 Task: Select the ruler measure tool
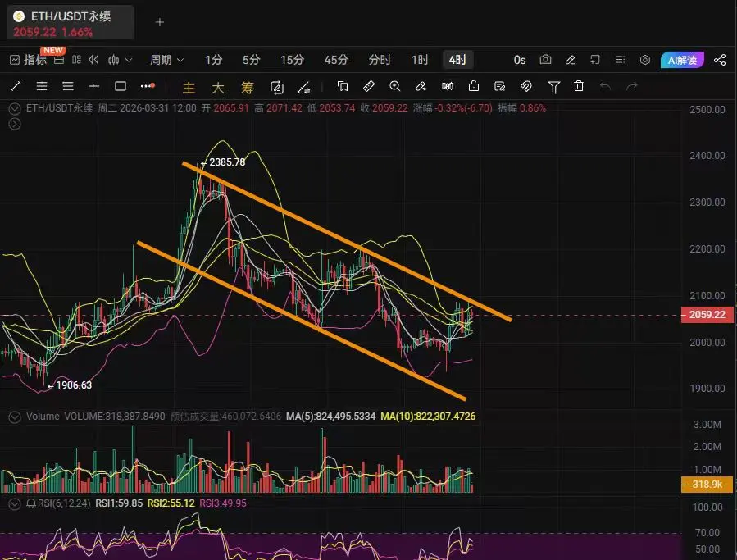click(369, 86)
